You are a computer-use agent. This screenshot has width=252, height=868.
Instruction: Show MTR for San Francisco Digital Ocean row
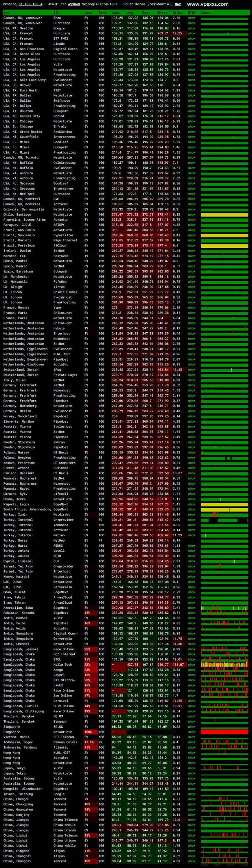192,49
